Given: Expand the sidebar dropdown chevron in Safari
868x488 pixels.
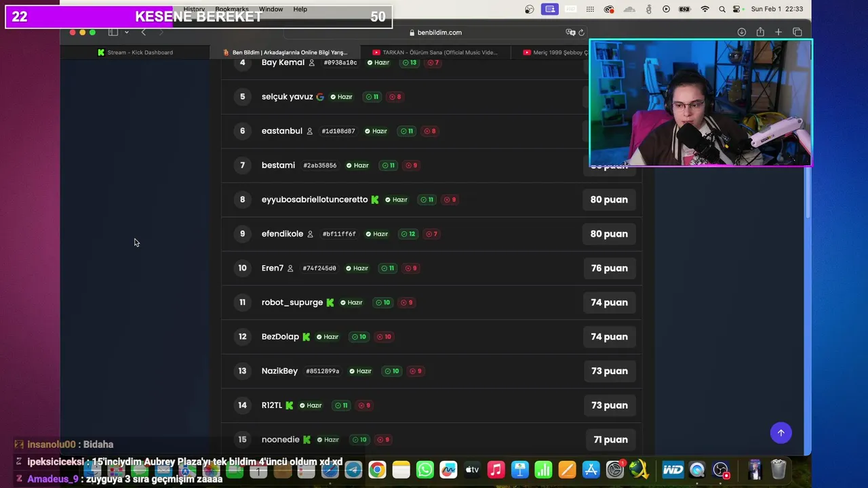Looking at the screenshot, I should point(126,33).
